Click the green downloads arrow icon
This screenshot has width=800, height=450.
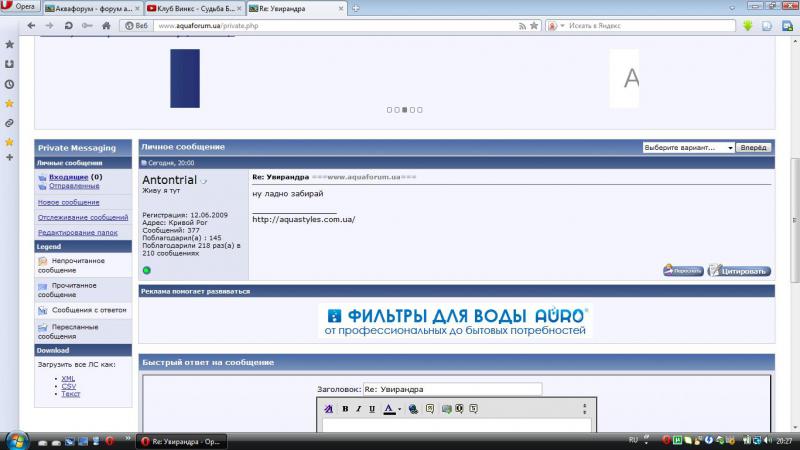click(747, 25)
